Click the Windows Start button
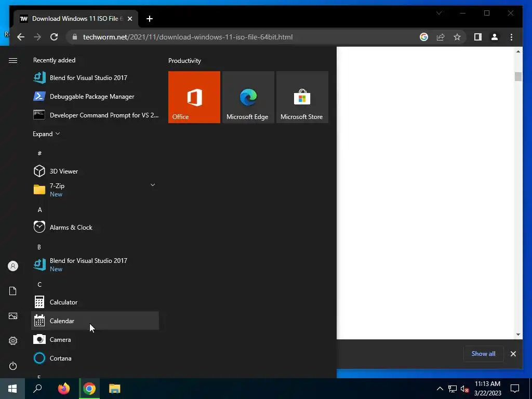 [x=12, y=389]
